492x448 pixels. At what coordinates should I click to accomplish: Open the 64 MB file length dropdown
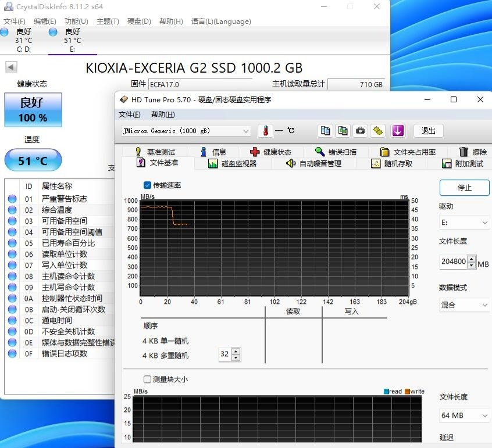(x=464, y=415)
